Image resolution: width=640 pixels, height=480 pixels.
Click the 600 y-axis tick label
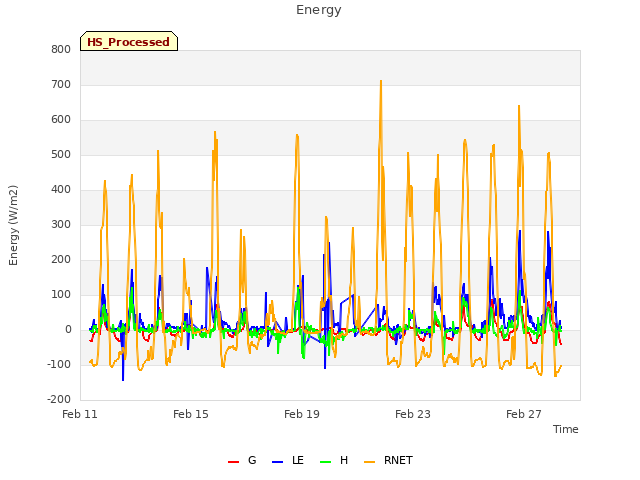pyautogui.click(x=61, y=120)
